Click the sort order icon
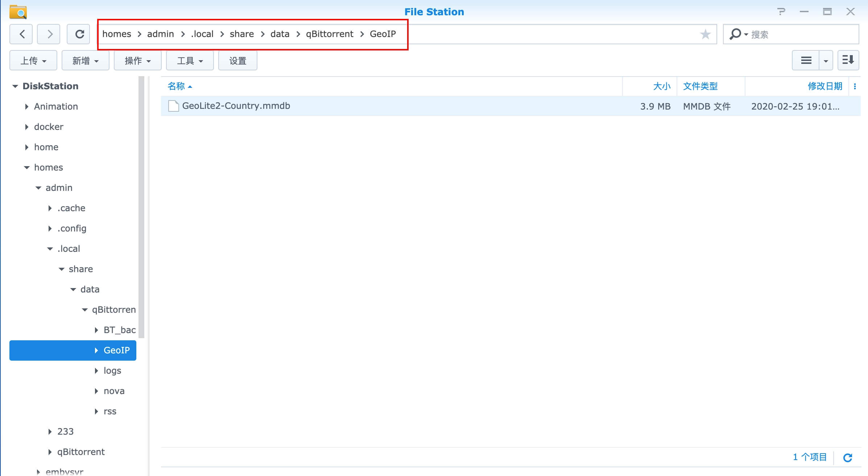868x476 pixels. coord(848,60)
